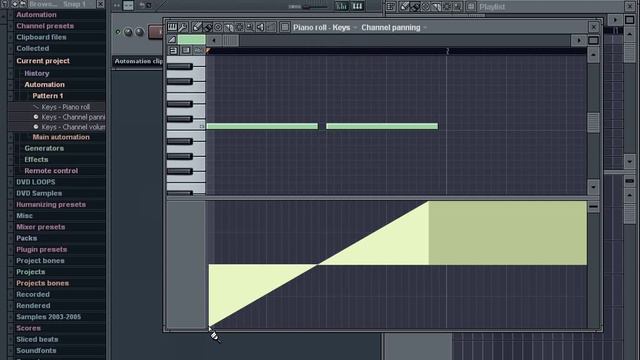640x360 pixels.
Task: Open the Mixer presets folder
Action: point(40,227)
